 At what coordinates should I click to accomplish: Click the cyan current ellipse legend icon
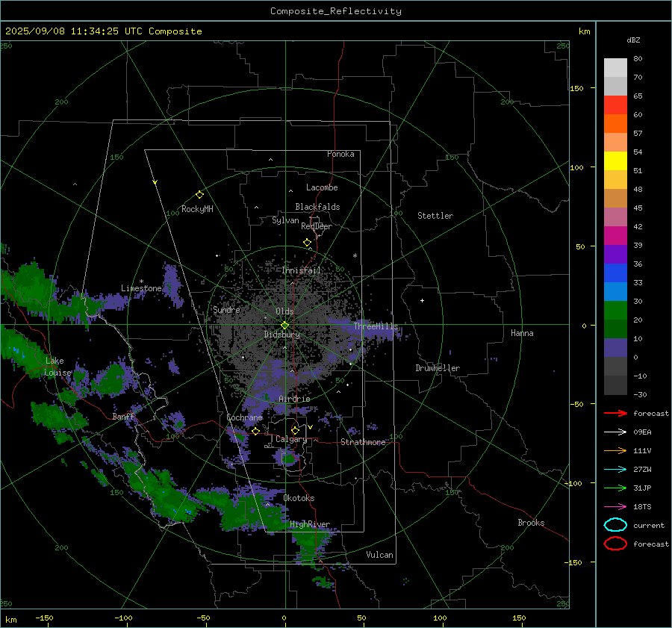[615, 525]
